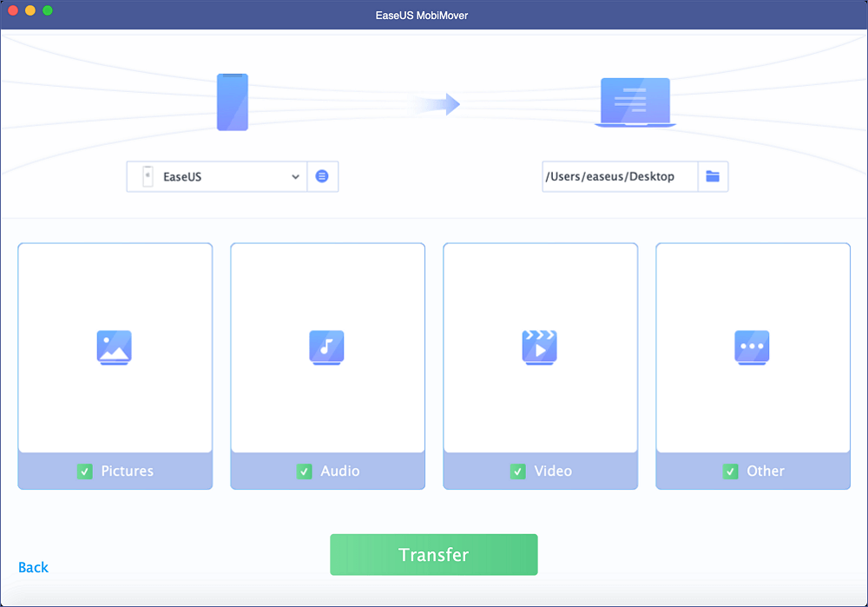Click the Video clapperboard icon

tap(540, 348)
